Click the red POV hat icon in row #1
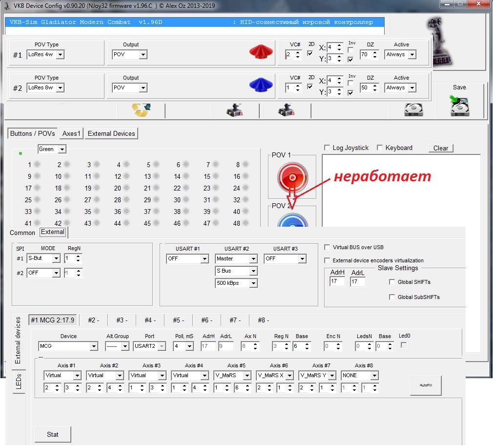 coord(261,52)
